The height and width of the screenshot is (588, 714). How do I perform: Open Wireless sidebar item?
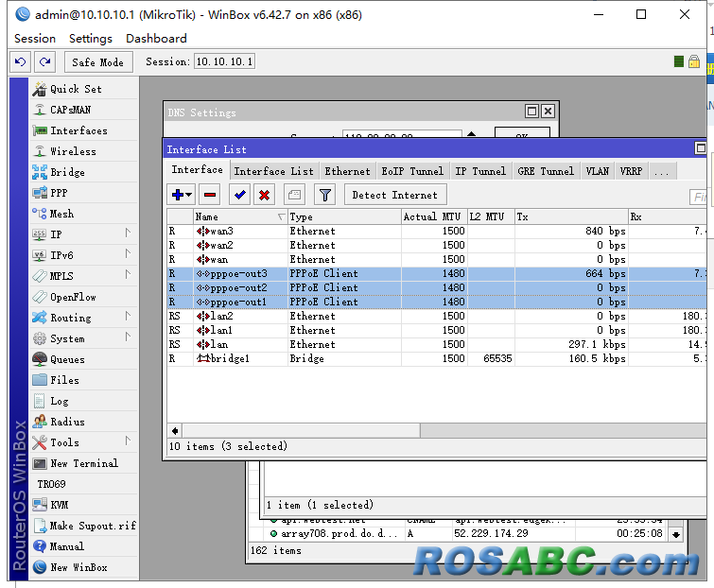[x=84, y=151]
